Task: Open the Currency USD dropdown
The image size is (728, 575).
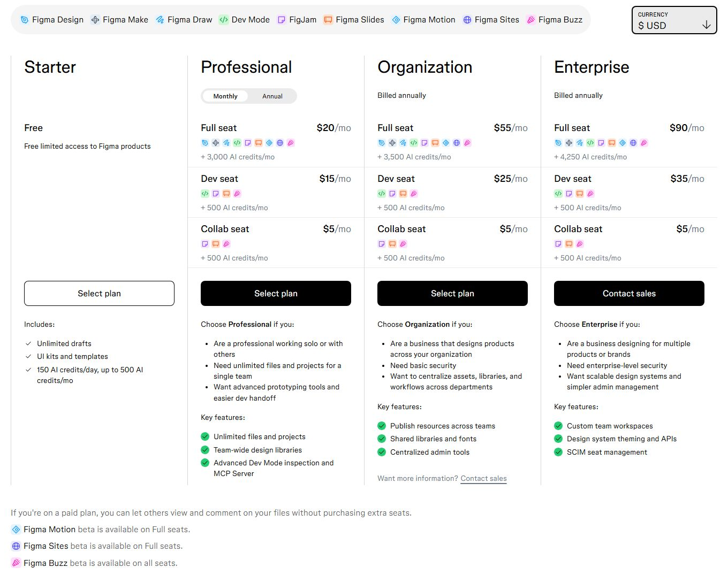Action: [674, 20]
